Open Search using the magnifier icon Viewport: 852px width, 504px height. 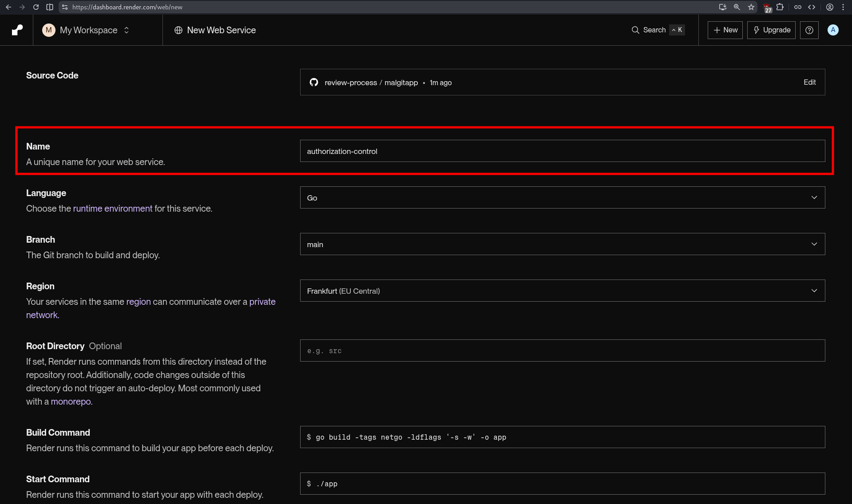pyautogui.click(x=635, y=30)
